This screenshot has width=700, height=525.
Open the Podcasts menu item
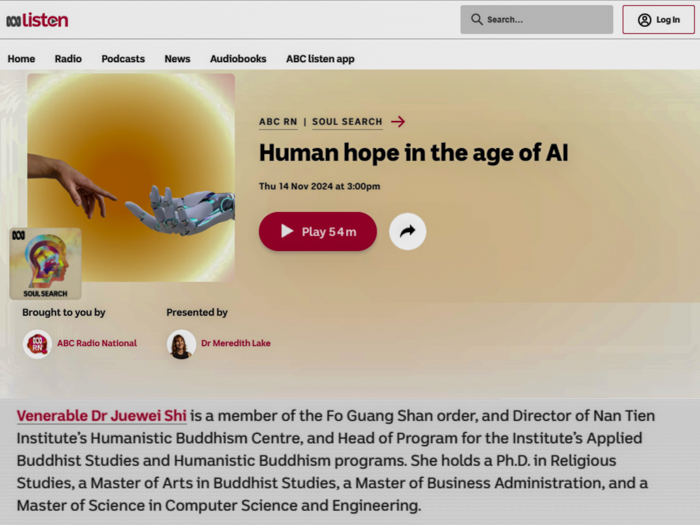(x=123, y=59)
